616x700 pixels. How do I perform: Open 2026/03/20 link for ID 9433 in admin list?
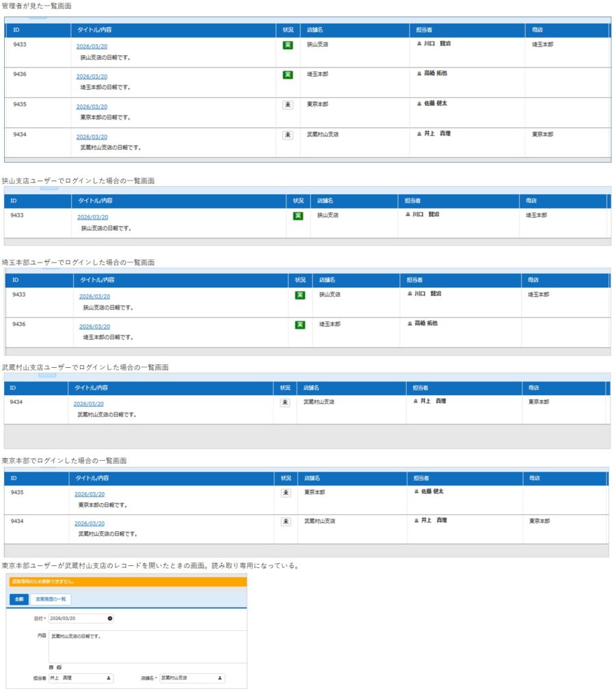[x=92, y=47]
